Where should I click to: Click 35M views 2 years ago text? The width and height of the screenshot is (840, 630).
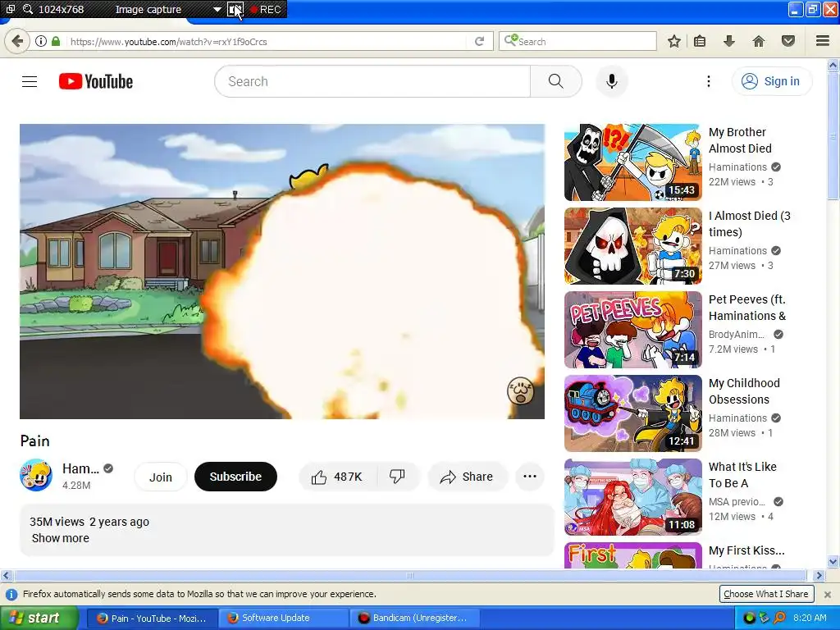(89, 522)
